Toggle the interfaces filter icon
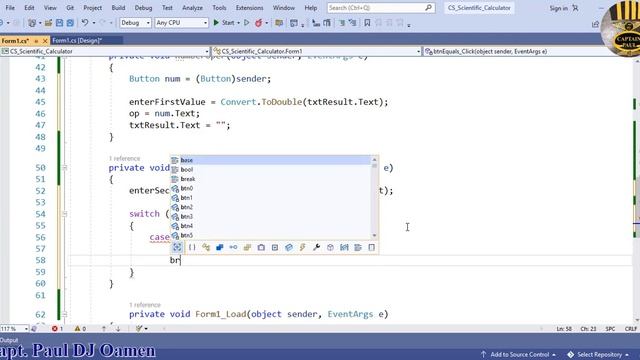The width and height of the screenshot is (640, 360). coord(233,247)
